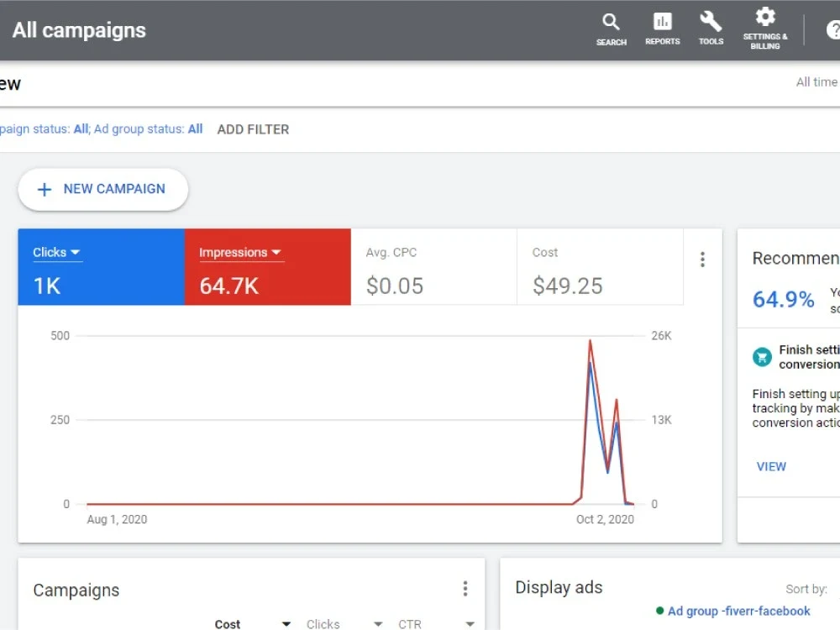Viewport: 840px width, 630px height.
Task: Click the New Campaign button
Action: click(x=102, y=189)
